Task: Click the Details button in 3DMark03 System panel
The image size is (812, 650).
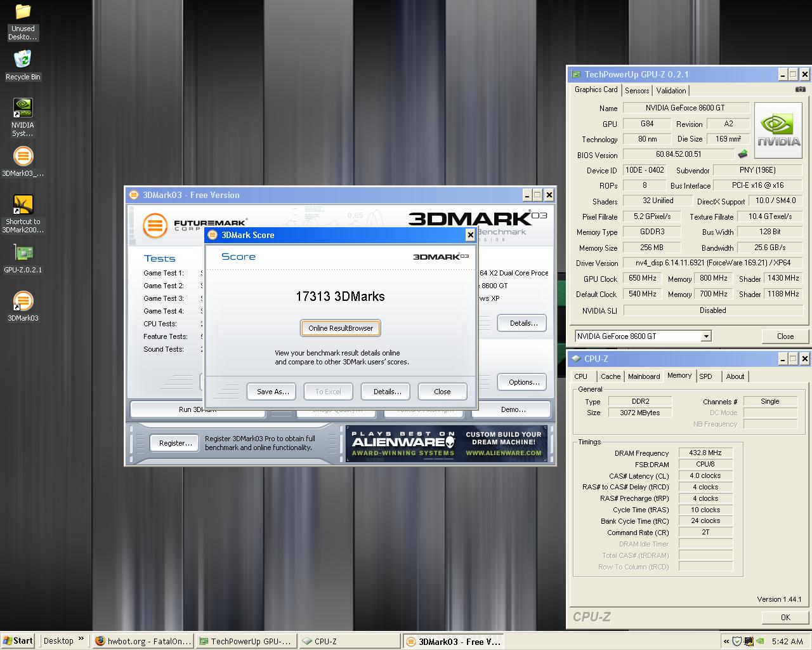Action: pyautogui.click(x=523, y=323)
